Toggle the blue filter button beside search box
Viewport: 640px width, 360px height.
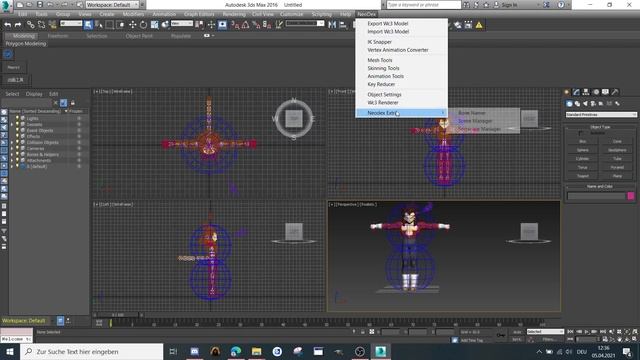(63, 103)
